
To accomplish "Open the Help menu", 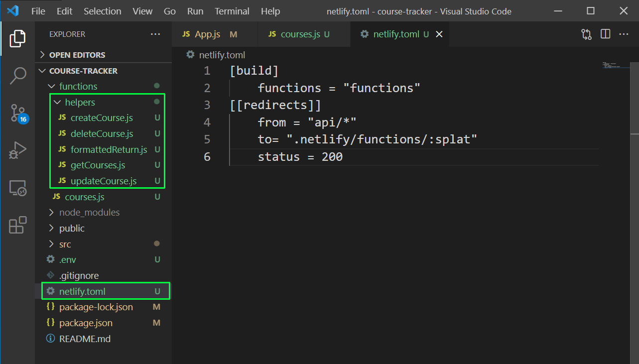I will 270,11.
